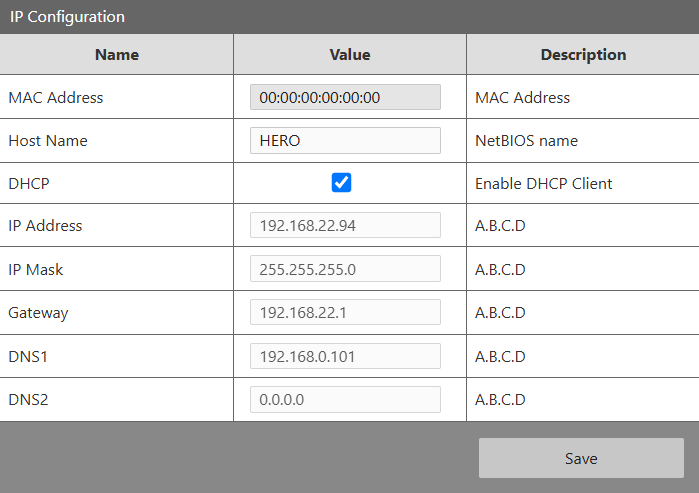Click the Host Name row label
Image resolution: width=699 pixels, height=493 pixels.
(x=48, y=141)
